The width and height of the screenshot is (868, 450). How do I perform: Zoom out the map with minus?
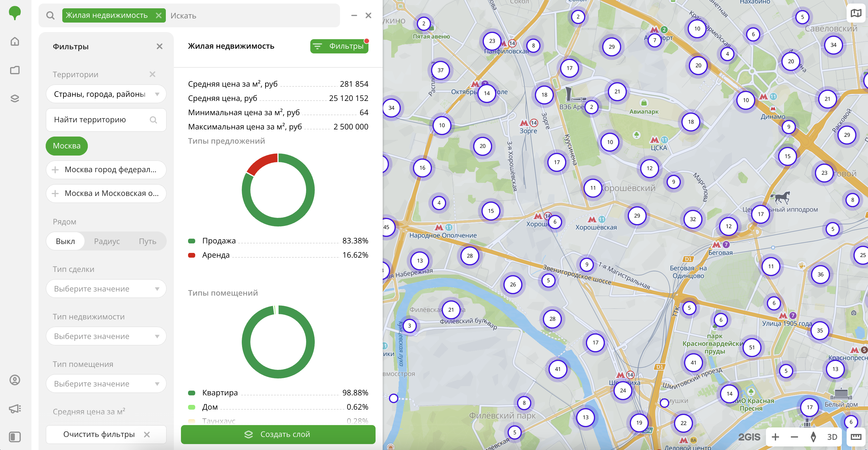794,437
